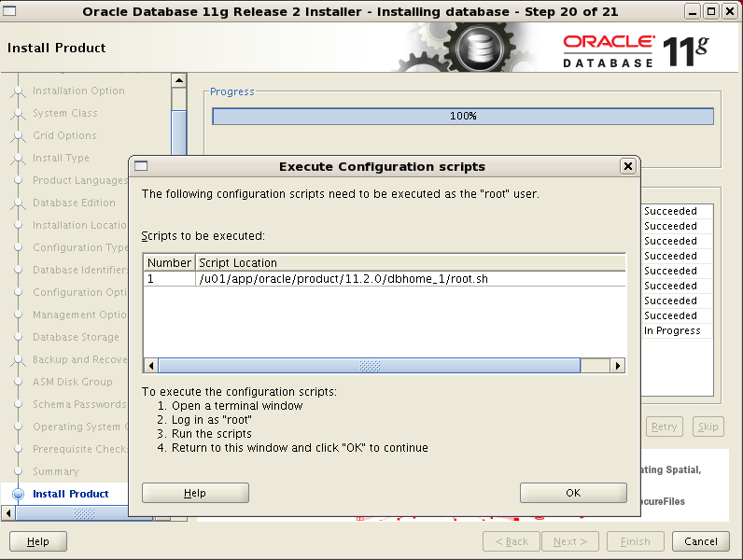The width and height of the screenshot is (743, 560).
Task: Click the 100% installation progress bar
Action: click(462, 117)
